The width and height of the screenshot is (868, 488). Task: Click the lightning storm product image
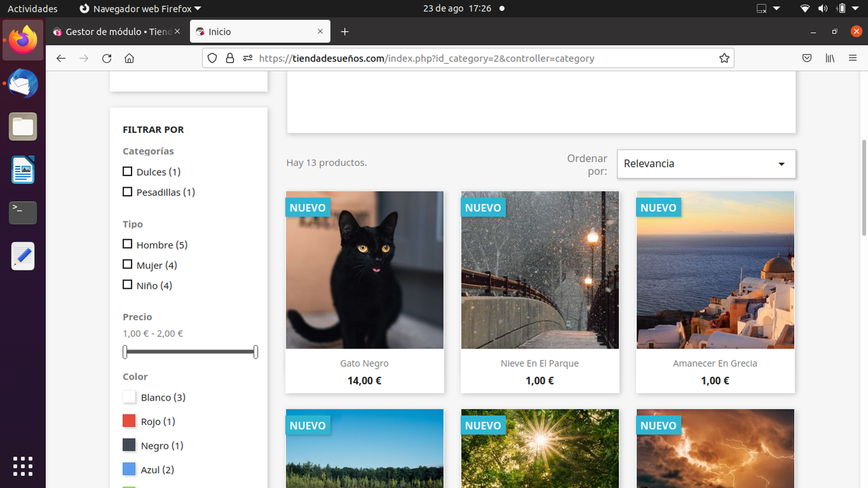click(x=715, y=449)
